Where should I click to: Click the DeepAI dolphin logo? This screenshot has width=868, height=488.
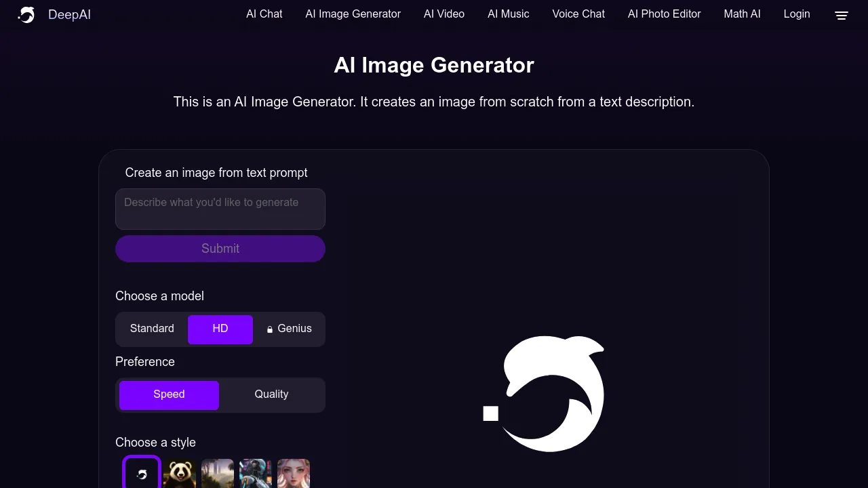click(26, 14)
